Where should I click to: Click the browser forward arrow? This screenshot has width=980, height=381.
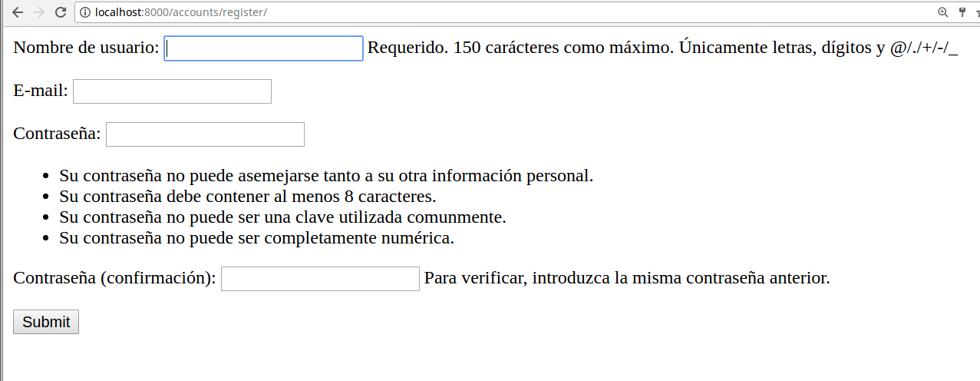(x=39, y=12)
